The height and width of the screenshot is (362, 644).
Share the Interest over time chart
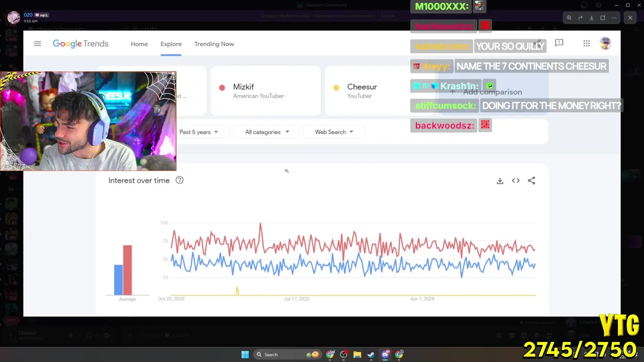[x=531, y=180]
